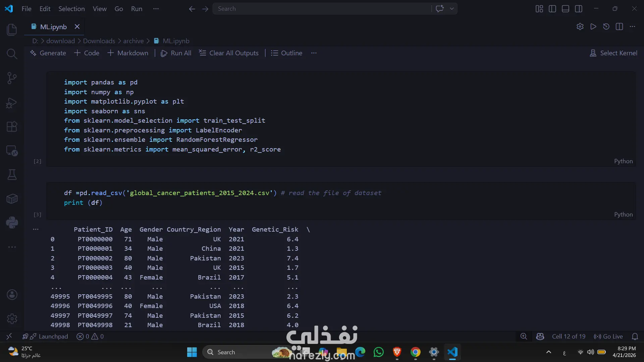The image size is (644, 362).
Task: Change language mode Python on read_csv cell
Action: 623,215
